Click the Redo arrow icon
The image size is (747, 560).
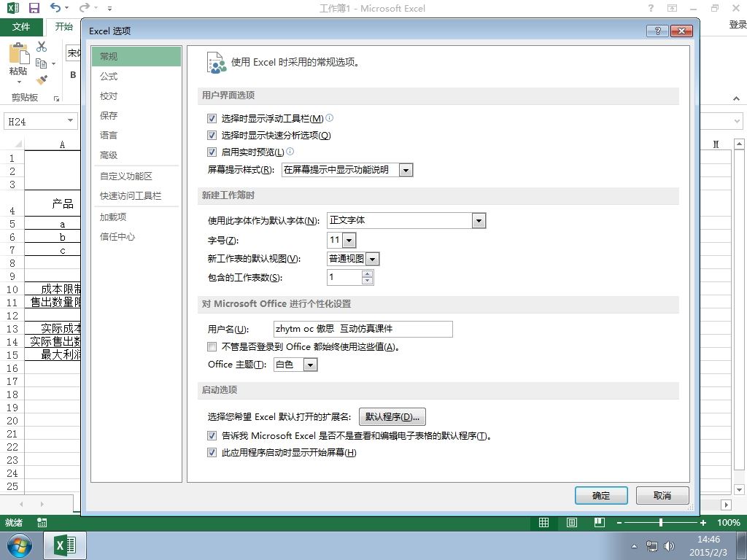click(85, 7)
